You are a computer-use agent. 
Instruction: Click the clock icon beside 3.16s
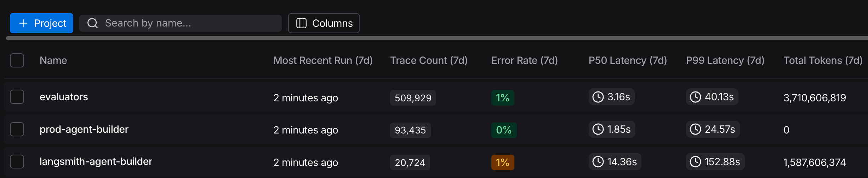point(598,97)
